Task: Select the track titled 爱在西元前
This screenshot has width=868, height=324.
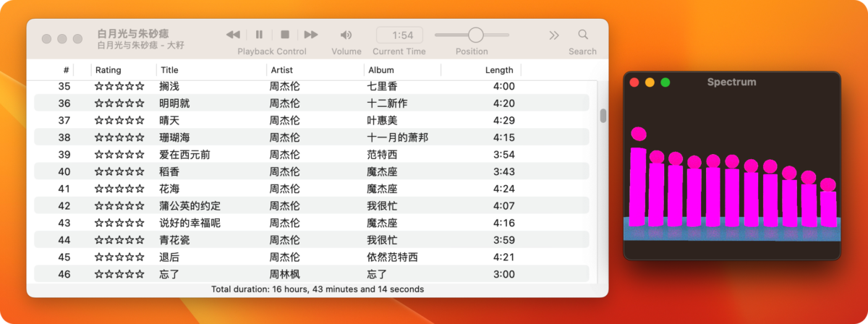Action: pyautogui.click(x=184, y=155)
